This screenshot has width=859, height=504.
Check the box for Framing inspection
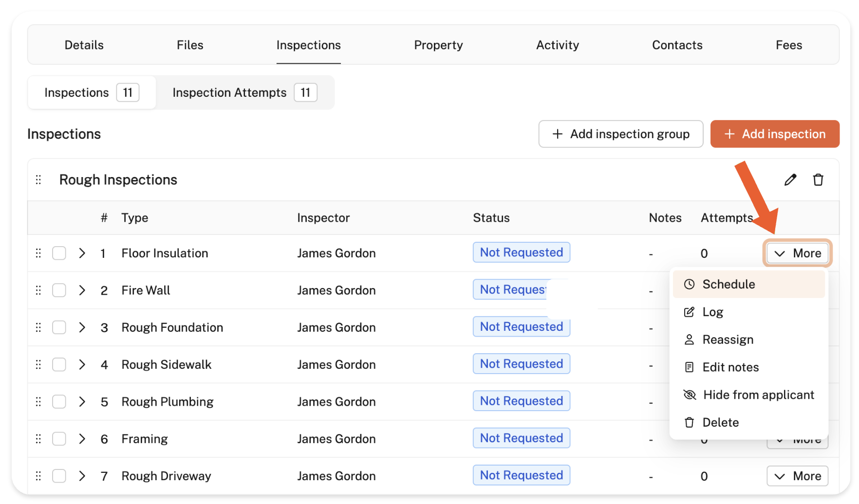click(59, 439)
